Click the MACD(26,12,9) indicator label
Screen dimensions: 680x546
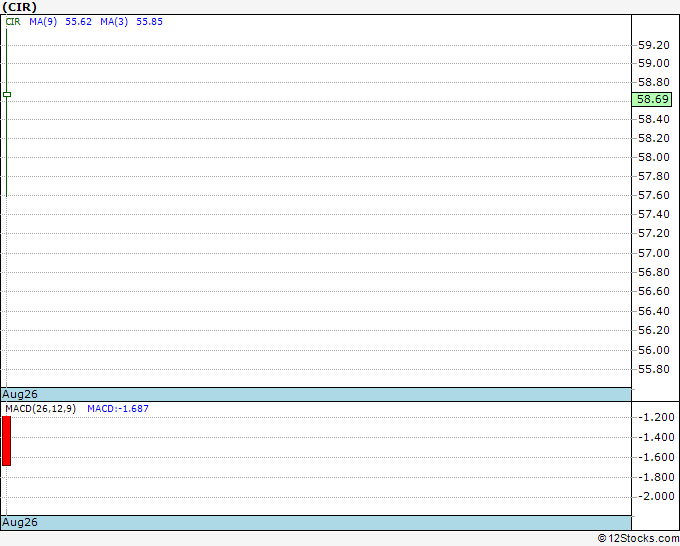[x=41, y=409]
